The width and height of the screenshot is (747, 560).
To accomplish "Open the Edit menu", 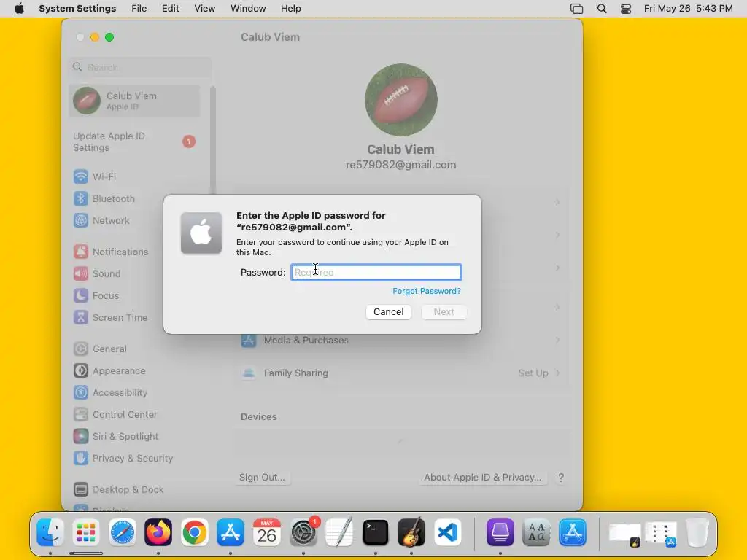I will point(170,9).
